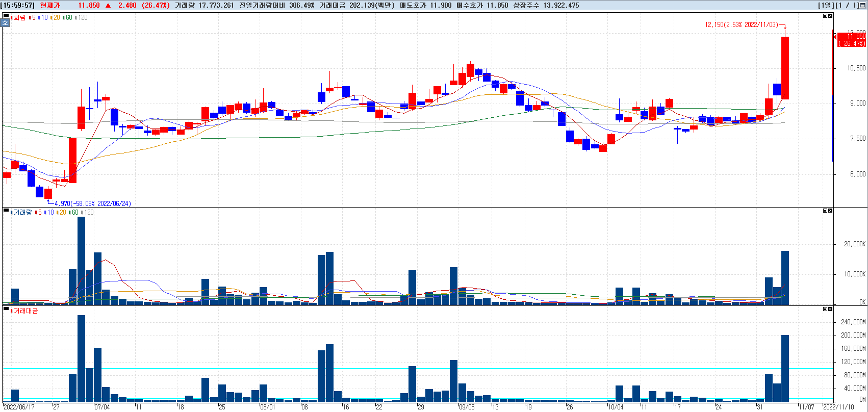Click the 2022/11/10 end date label
Viewport: 868px width, 412px height.
838,407
